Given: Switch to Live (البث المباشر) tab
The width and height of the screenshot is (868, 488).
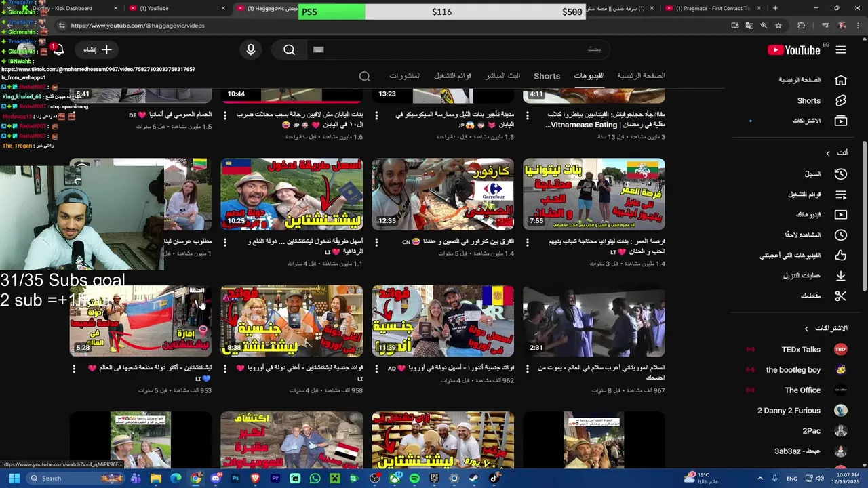Looking at the screenshot, I should coord(502,76).
